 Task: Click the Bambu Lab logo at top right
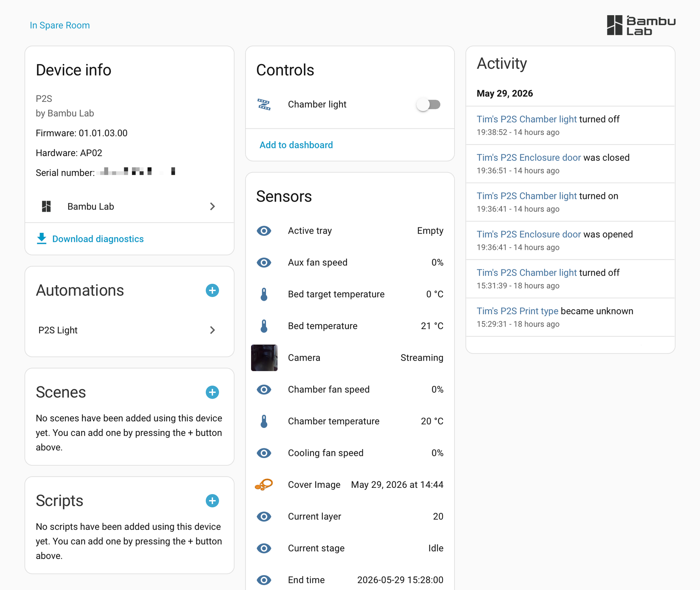pos(641,25)
